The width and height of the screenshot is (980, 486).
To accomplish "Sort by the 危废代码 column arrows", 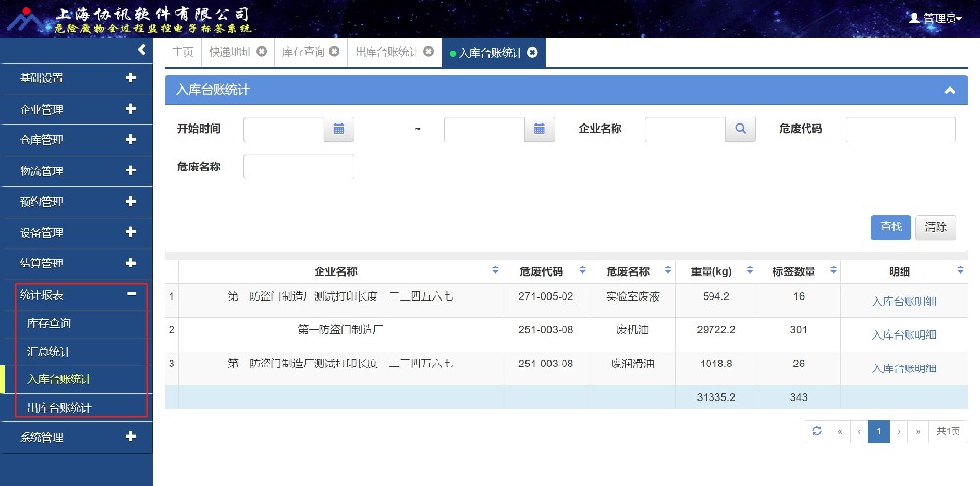I will point(582,269).
